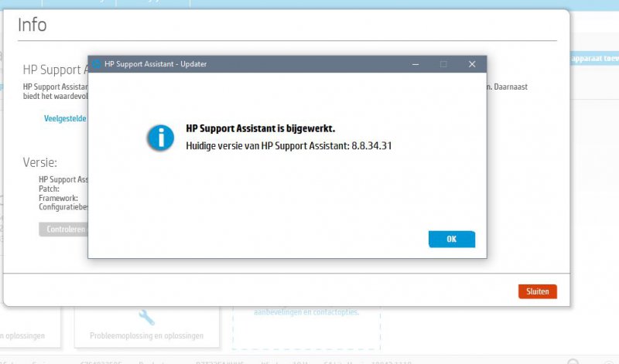This screenshot has height=364, width=619.
Task: Click the blue info icon in the updater
Action: [x=160, y=137]
